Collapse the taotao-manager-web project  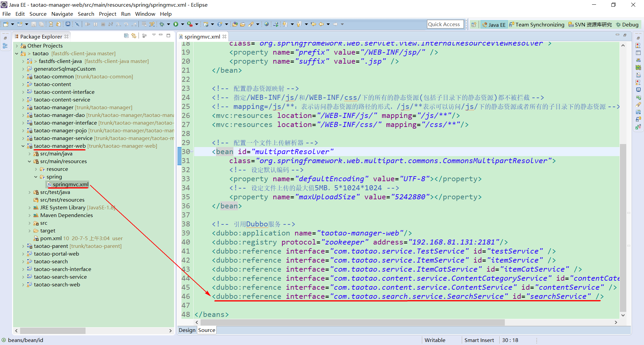tap(23, 146)
